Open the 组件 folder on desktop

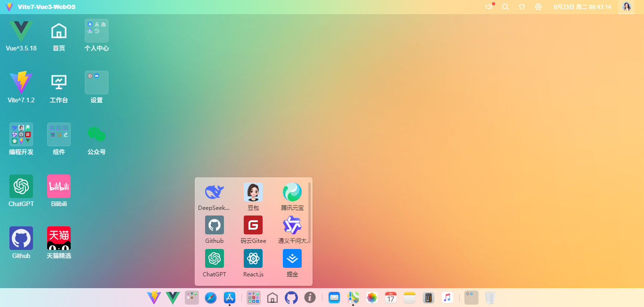(x=59, y=134)
